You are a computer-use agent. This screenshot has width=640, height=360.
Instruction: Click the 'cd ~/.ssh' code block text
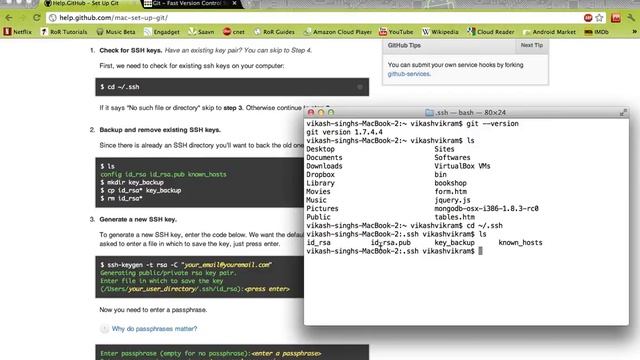[x=120, y=87]
